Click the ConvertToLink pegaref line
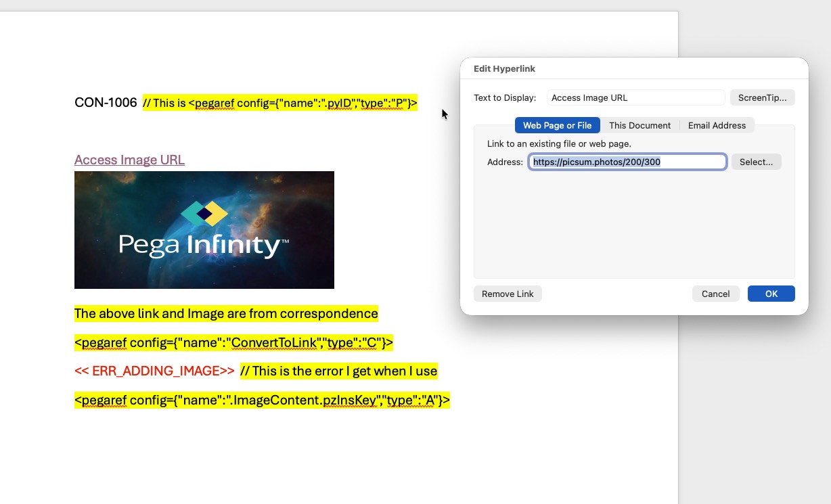The width and height of the screenshot is (831, 504). tap(233, 342)
